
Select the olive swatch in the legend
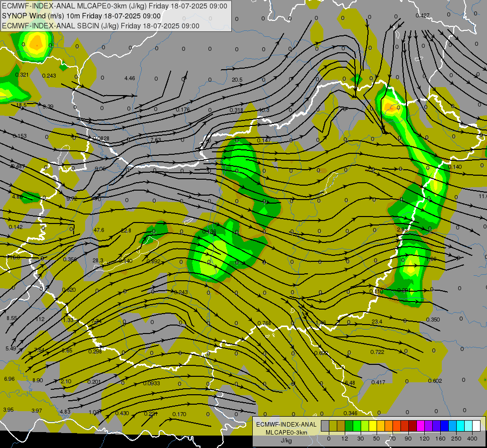click(333, 426)
